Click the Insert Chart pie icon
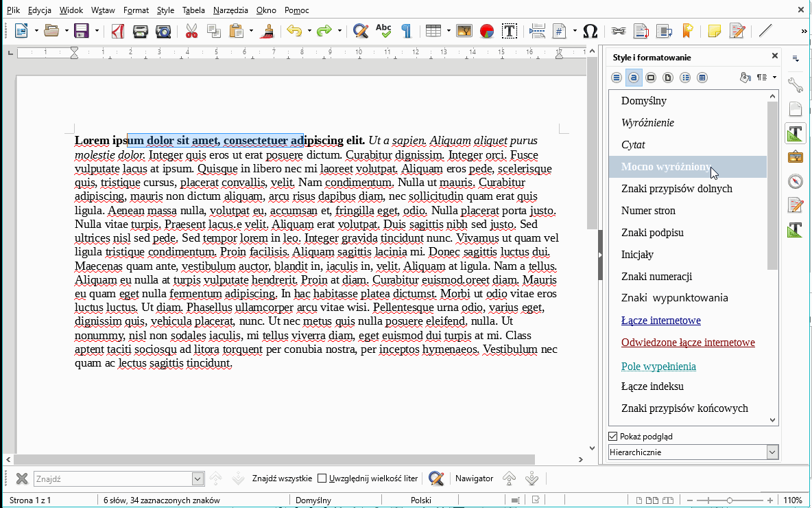812x508 pixels. (486, 31)
